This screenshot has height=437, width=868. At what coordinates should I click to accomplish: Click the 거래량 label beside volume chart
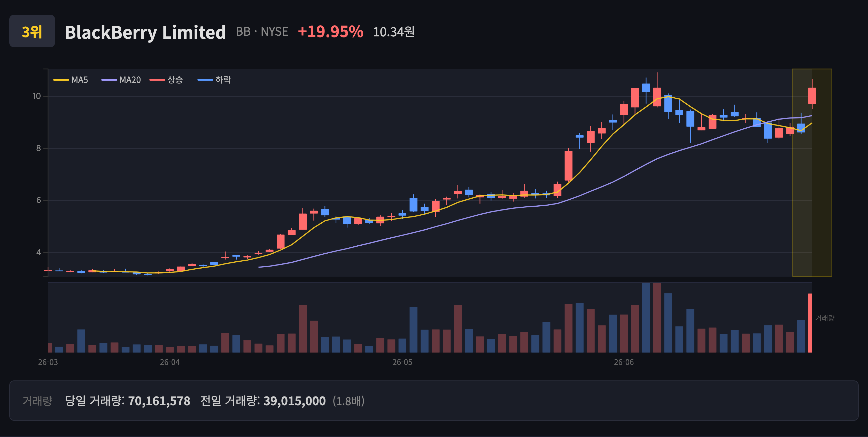(825, 318)
